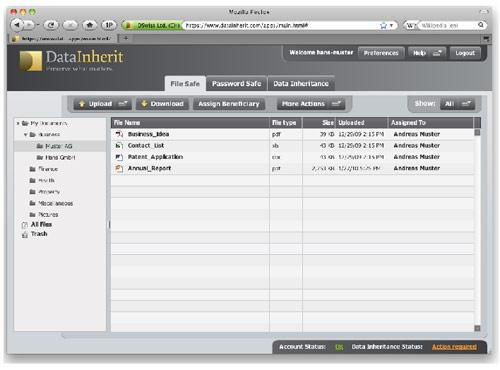Screen dimensions: 500x370
Task: Click the file list scroll-down arrow
Action: click(477, 328)
